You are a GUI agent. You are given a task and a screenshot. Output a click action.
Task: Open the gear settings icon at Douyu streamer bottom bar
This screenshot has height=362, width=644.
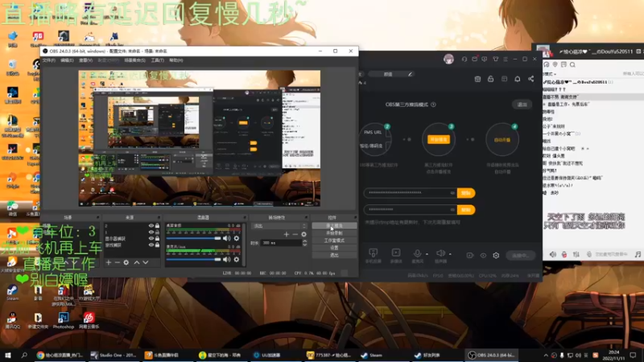(496, 255)
